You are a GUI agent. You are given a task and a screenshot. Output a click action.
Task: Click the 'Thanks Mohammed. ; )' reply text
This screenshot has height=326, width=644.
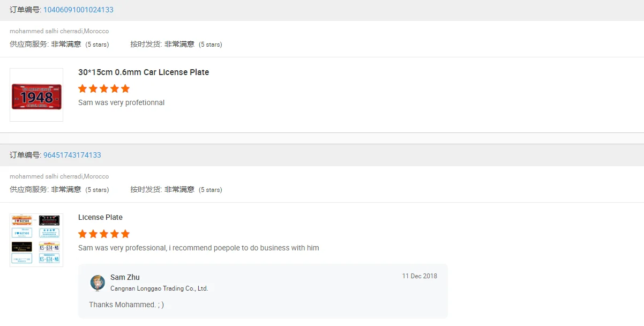126,305
